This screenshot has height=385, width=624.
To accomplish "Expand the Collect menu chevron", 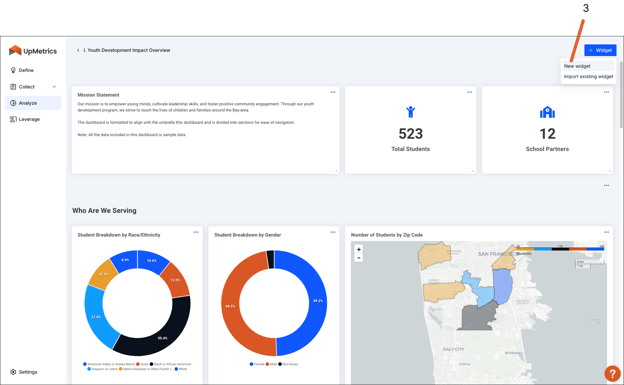I will tap(54, 87).
